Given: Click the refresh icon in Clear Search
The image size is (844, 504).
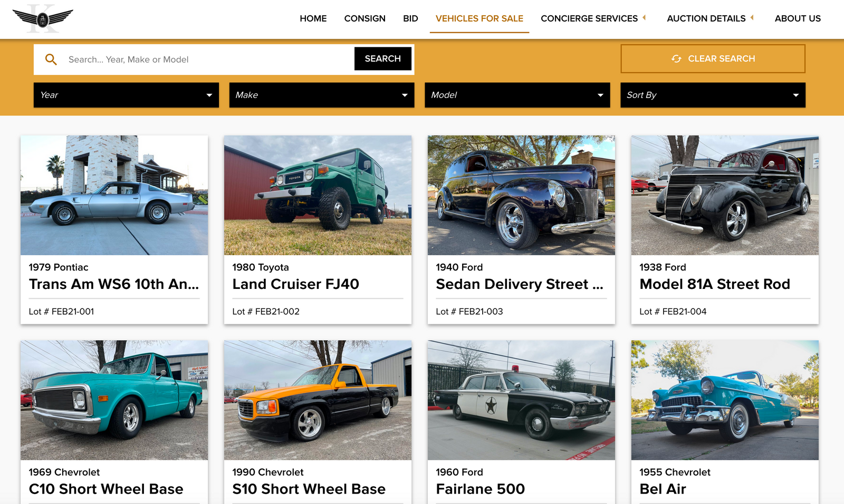Looking at the screenshot, I should click(676, 59).
